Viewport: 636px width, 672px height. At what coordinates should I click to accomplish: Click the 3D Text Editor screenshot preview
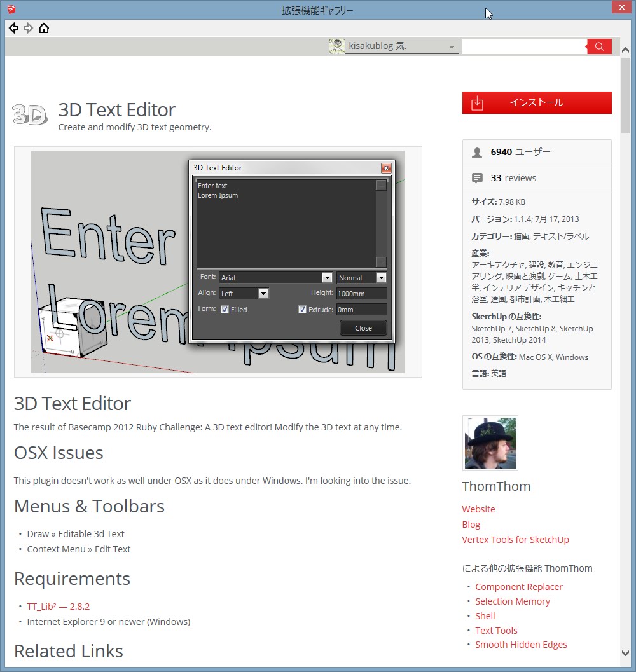218,262
